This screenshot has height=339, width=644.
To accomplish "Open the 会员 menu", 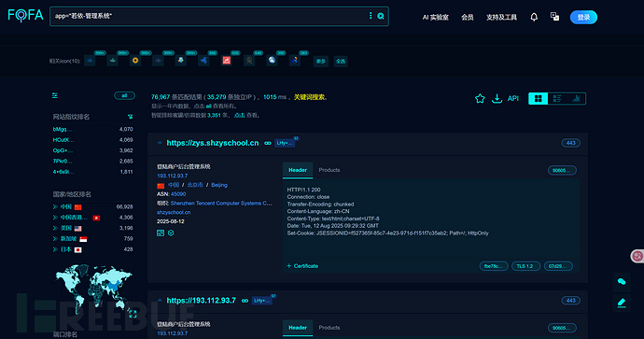I will pos(468,17).
